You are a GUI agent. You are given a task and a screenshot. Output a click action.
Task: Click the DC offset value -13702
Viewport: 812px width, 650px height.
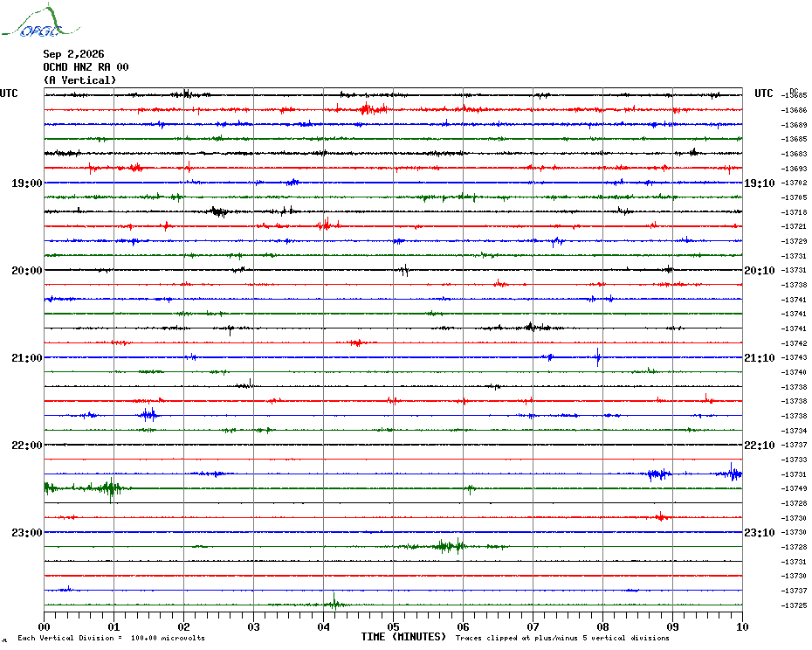point(795,183)
